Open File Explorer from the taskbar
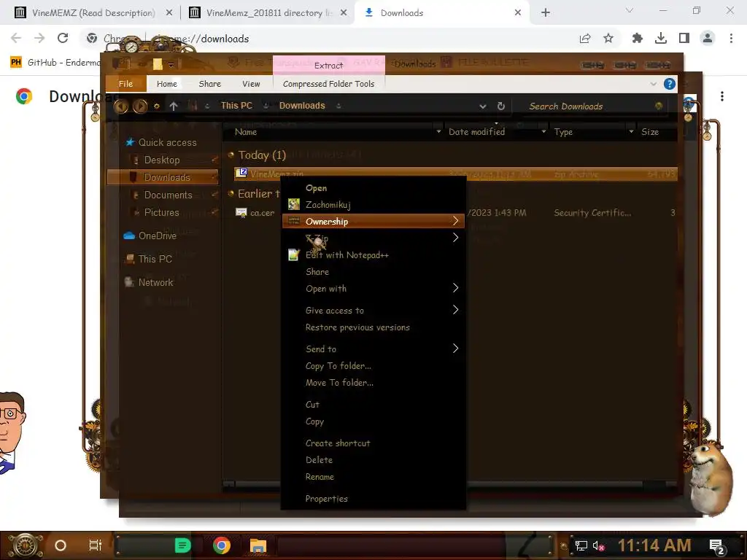Viewport: 747px width, 560px height. pyautogui.click(x=258, y=545)
